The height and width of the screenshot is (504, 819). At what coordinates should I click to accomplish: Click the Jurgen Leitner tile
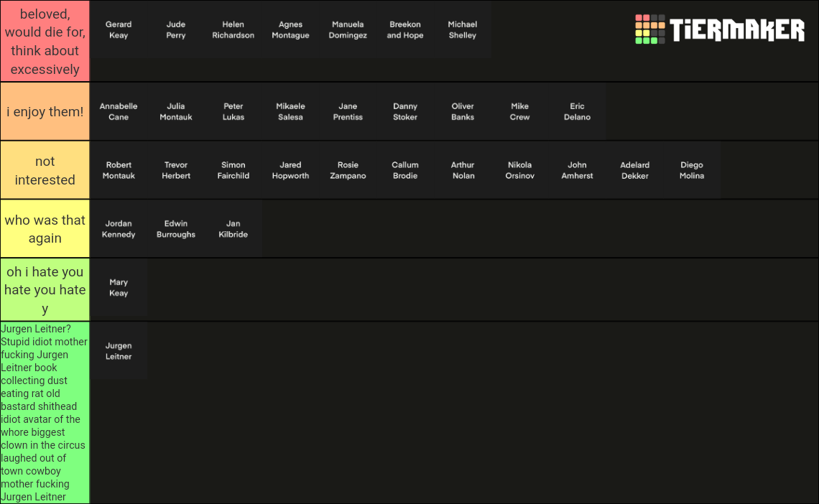coord(119,350)
